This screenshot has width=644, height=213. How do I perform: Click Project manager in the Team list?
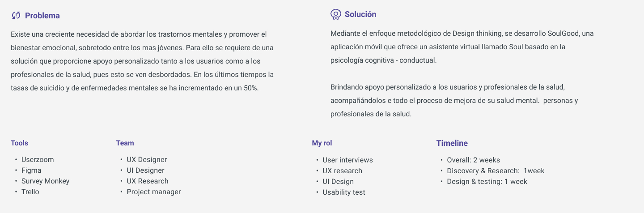tap(154, 192)
